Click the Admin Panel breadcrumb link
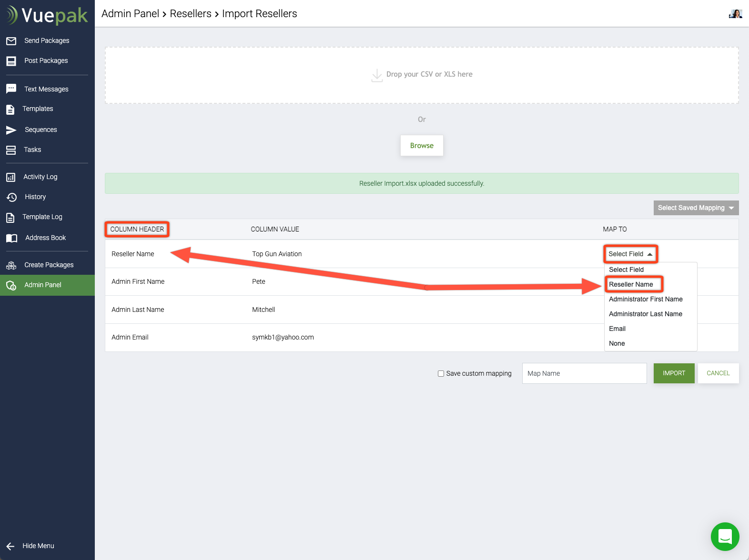This screenshot has height=560, width=749. pos(130,14)
